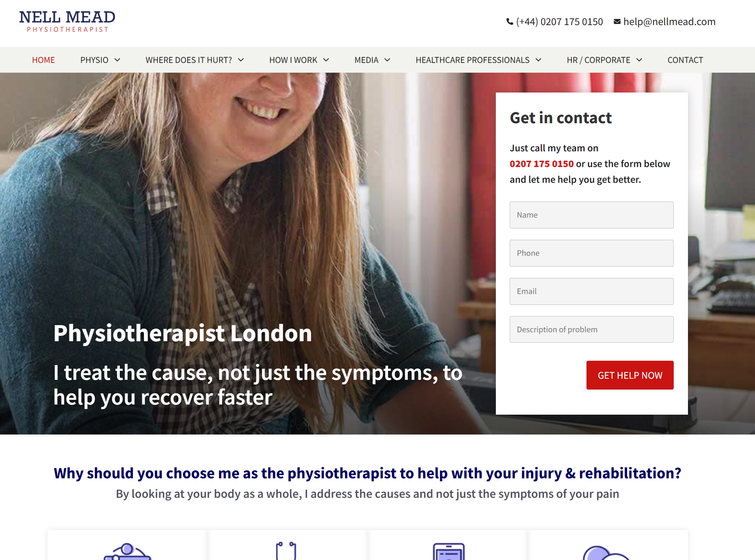Focus the Name input field
The width and height of the screenshot is (755, 560).
coord(591,215)
